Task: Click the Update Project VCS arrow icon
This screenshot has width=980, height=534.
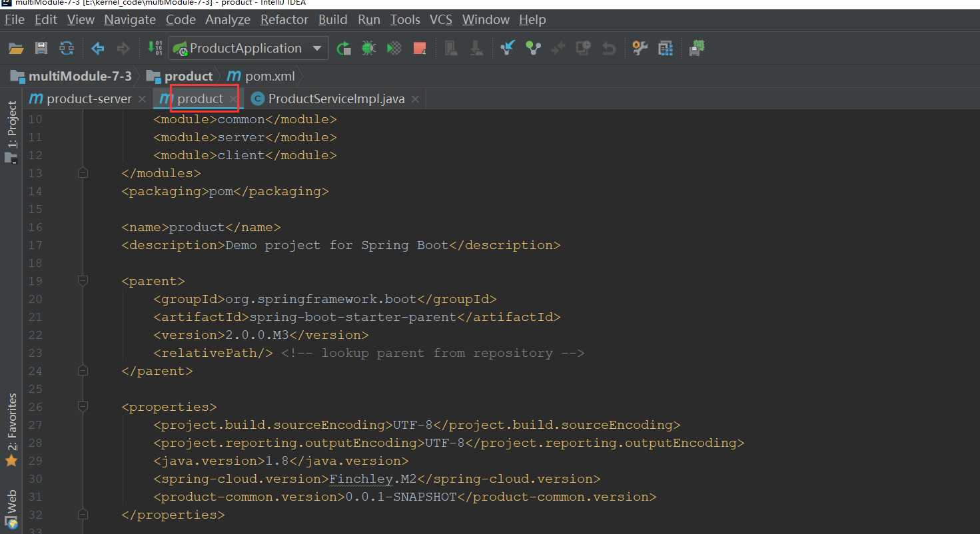Action: pyautogui.click(x=508, y=48)
